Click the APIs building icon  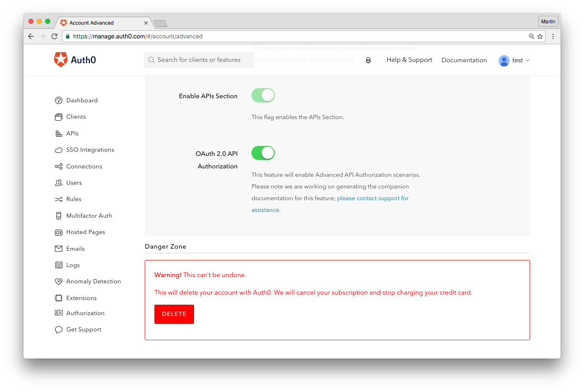59,134
